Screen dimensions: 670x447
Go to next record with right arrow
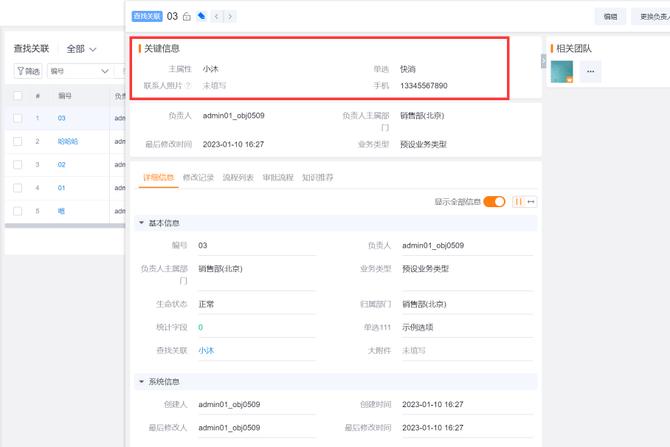(x=231, y=16)
